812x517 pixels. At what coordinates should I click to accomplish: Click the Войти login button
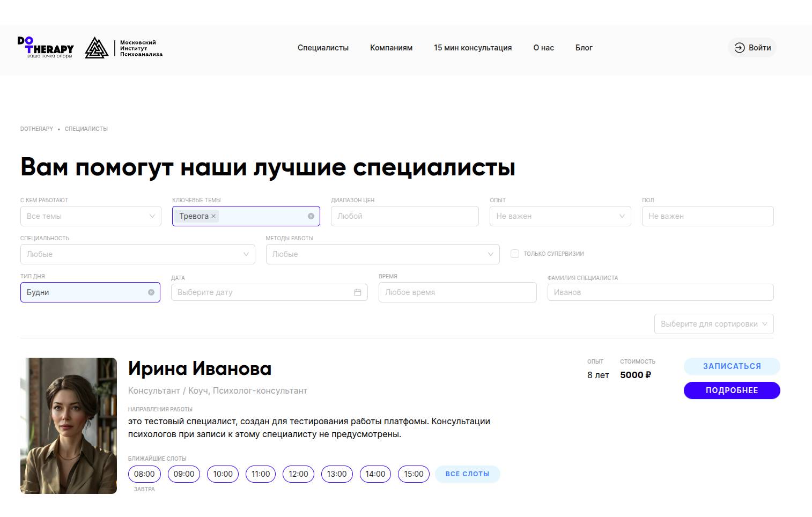pos(752,48)
